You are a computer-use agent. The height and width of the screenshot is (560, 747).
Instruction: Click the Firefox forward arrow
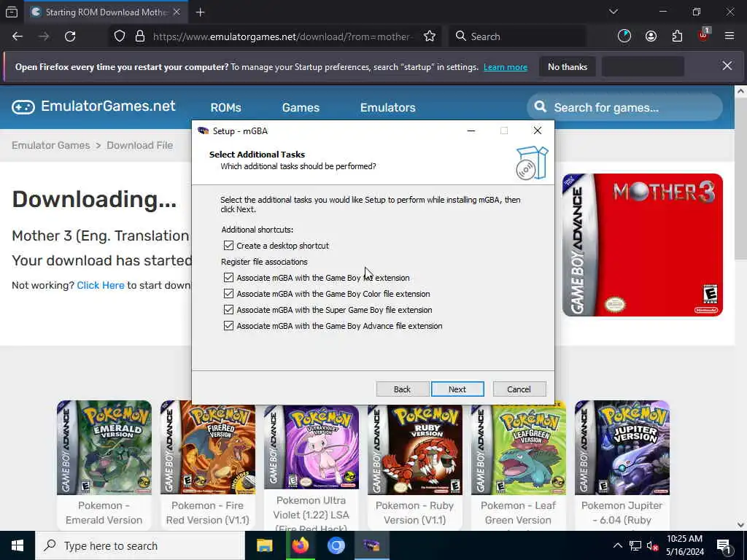click(44, 36)
